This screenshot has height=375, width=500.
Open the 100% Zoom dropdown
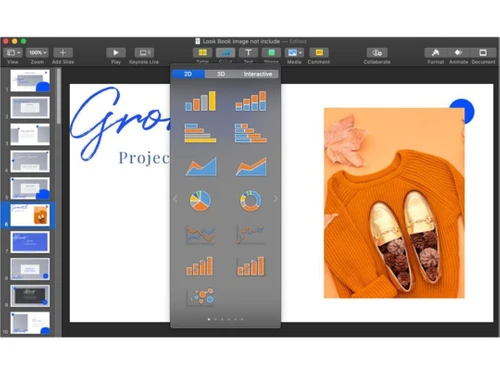coord(38,53)
